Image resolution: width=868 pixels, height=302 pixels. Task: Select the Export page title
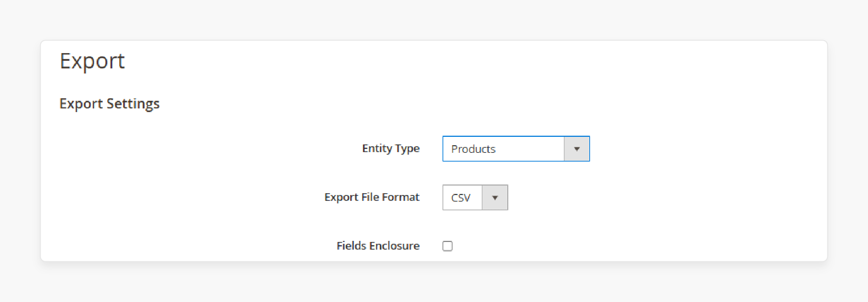tap(92, 61)
